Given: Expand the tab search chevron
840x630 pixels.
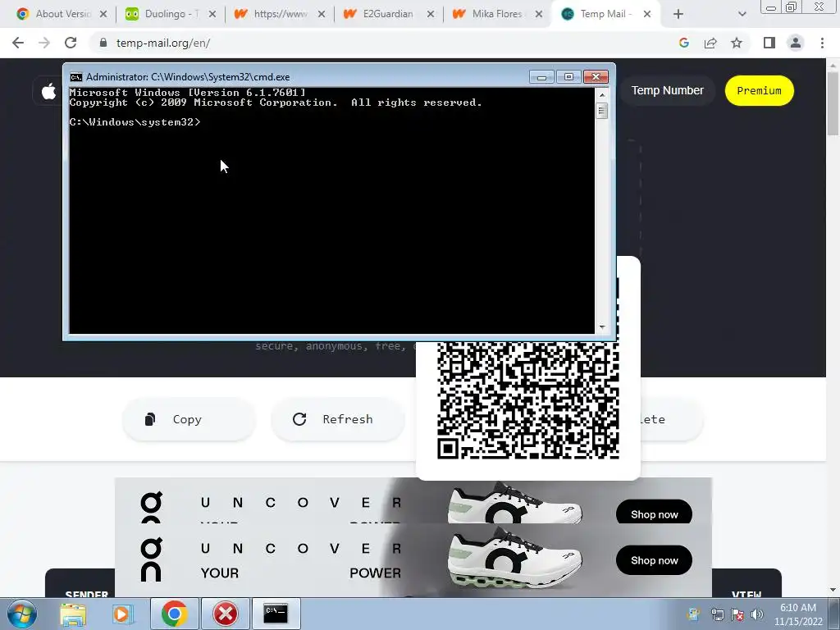Looking at the screenshot, I should 742,14.
